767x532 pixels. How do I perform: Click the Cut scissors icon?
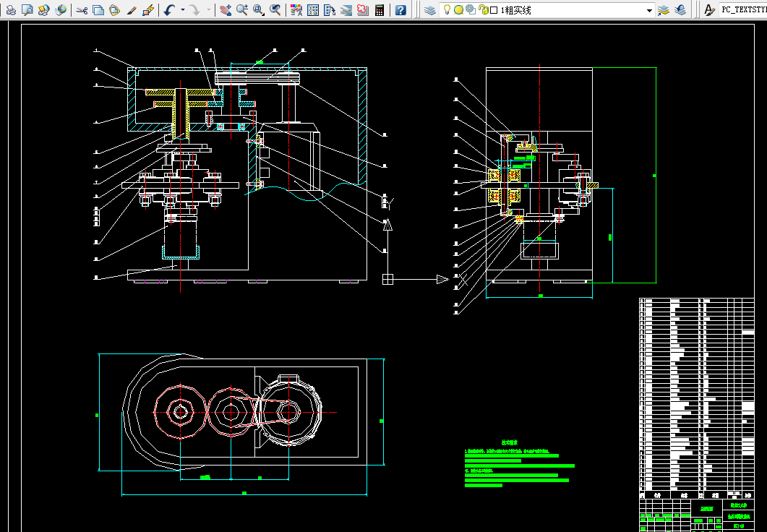point(81,10)
